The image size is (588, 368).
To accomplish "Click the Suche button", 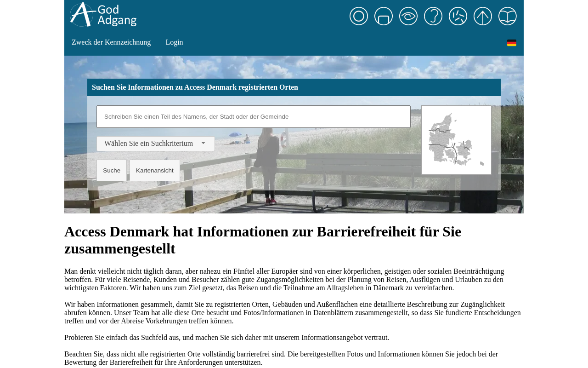I will [x=112, y=171].
